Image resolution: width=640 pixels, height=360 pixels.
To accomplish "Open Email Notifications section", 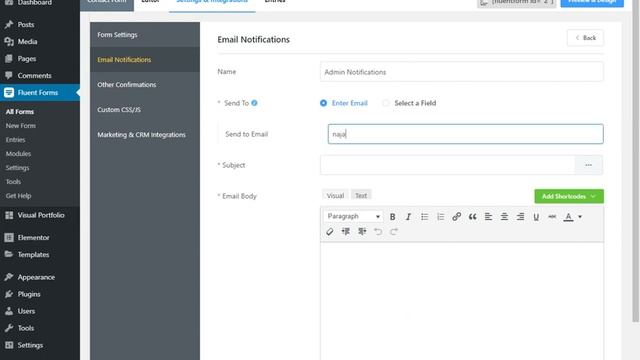I will click(145, 60).
